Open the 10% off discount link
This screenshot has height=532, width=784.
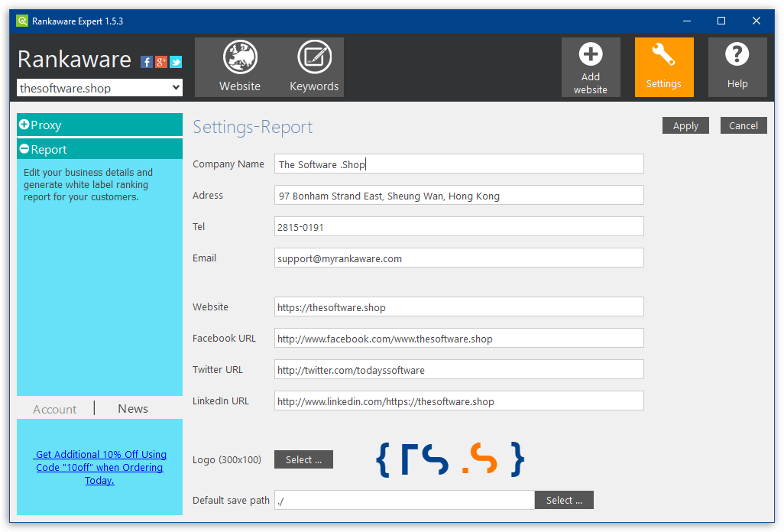[100, 467]
